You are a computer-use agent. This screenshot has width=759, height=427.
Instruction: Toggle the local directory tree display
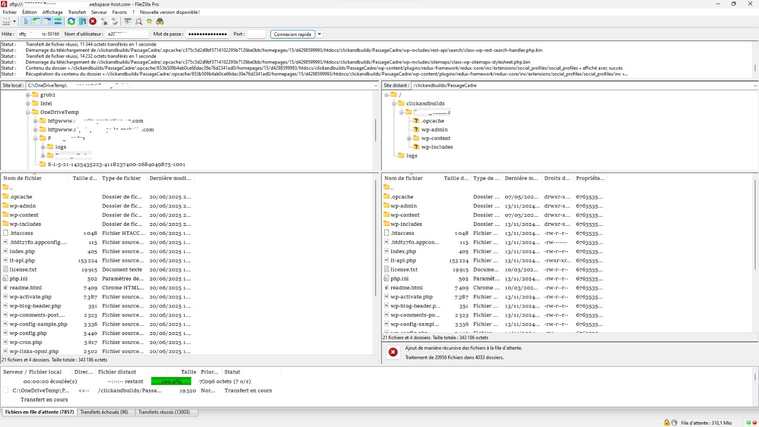point(36,22)
